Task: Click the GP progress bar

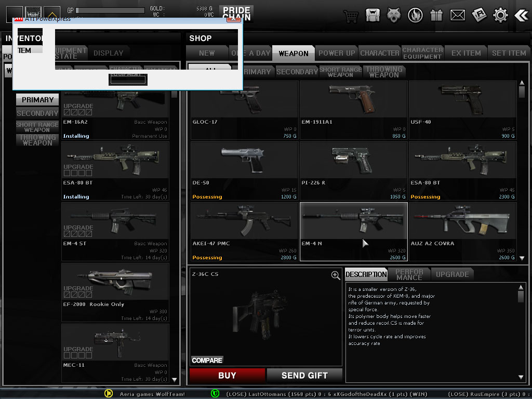Action: tap(110, 10)
